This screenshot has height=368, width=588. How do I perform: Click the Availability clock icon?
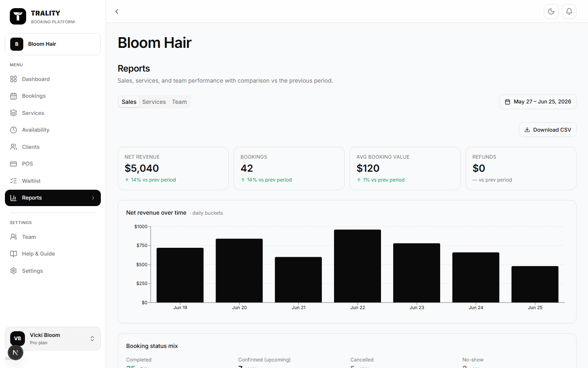[13, 130]
